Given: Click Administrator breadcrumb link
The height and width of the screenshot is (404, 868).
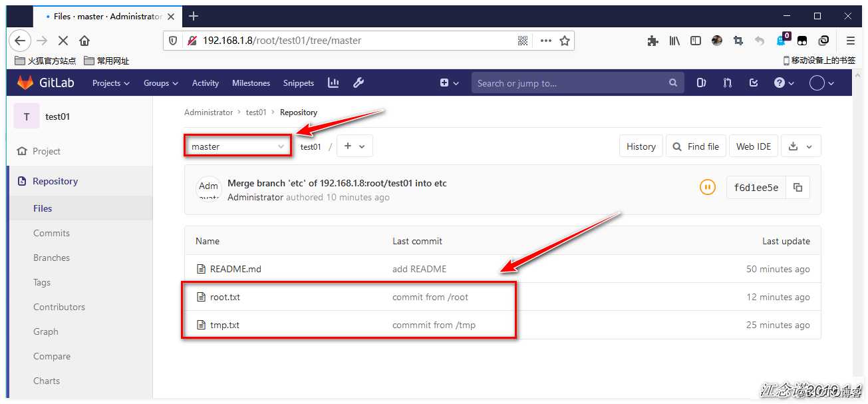Looking at the screenshot, I should tap(209, 112).
